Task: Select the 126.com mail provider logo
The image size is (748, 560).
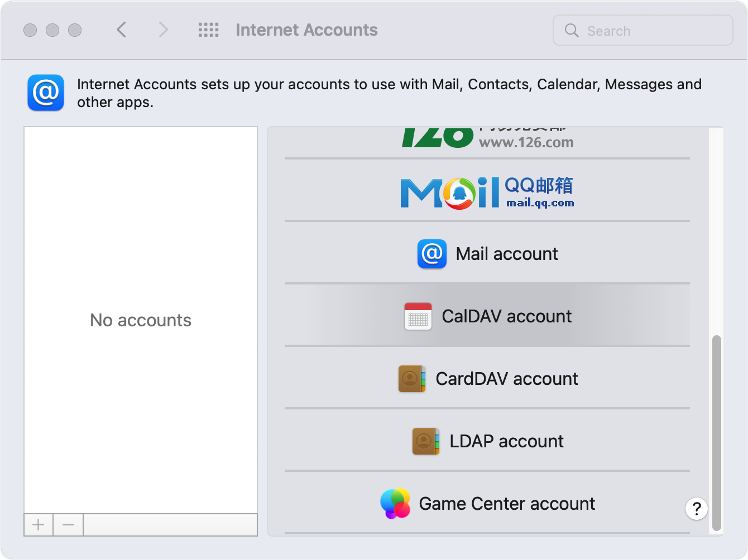Action: point(487,138)
